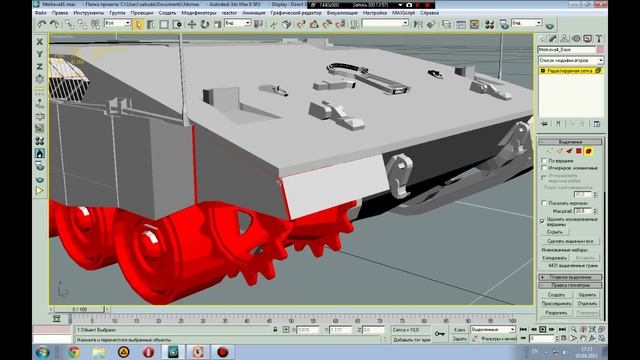Click the 'Создать' geometry button
The width and height of the screenshot is (640, 360).
point(556,295)
